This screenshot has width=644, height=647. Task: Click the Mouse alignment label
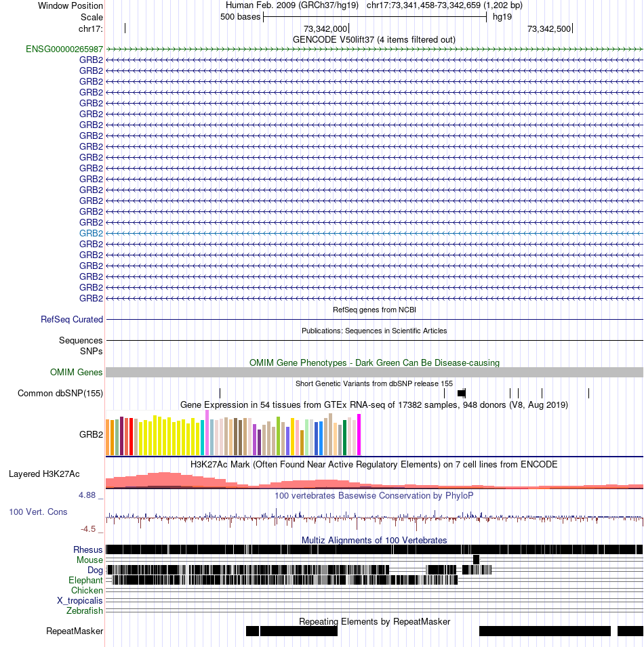pos(89,560)
